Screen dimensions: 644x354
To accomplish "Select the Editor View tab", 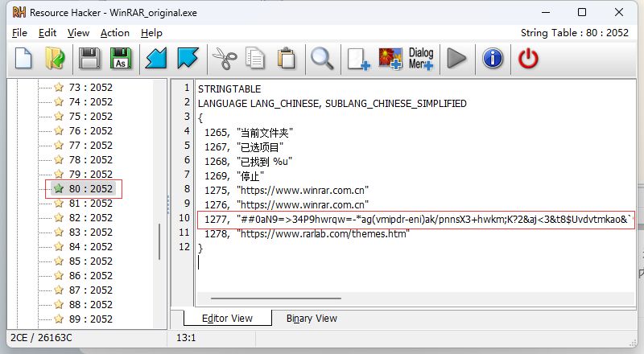I will (227, 318).
